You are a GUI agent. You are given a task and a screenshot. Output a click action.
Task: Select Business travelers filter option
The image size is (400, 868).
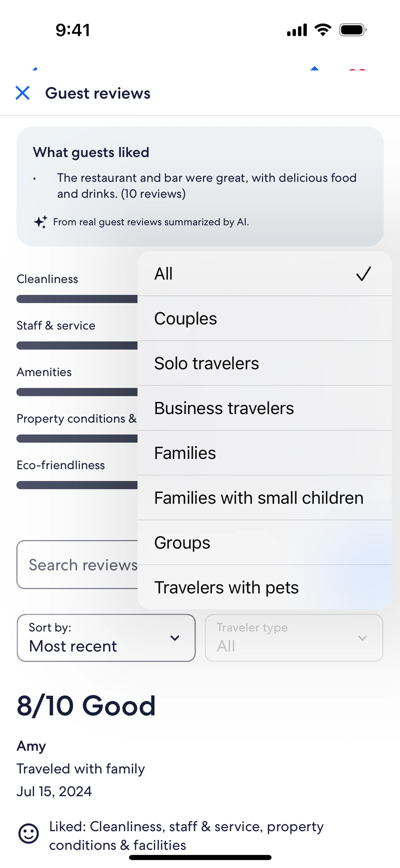pyautogui.click(x=264, y=408)
